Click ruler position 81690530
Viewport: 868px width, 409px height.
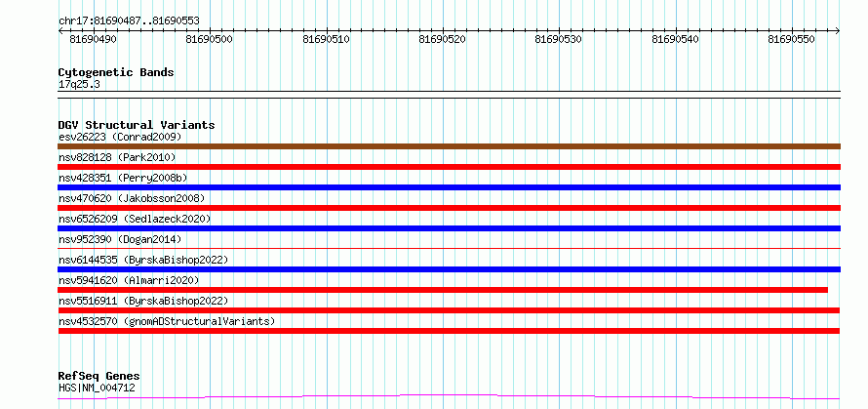click(559, 39)
